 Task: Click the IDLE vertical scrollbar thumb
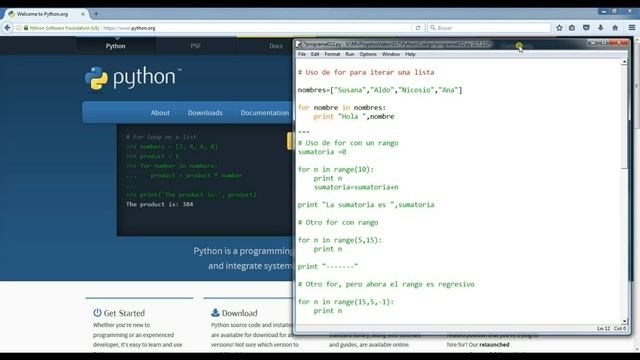[624, 116]
